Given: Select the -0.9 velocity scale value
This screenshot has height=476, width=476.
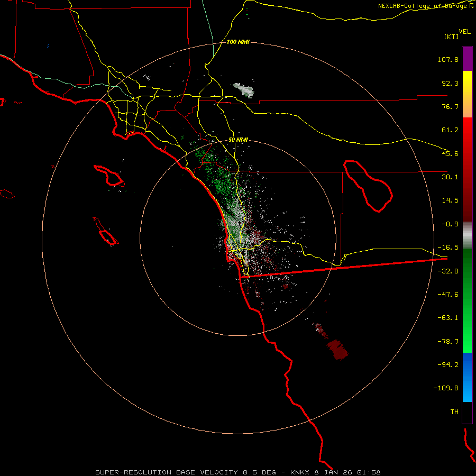Looking at the screenshot, I should point(450,224).
